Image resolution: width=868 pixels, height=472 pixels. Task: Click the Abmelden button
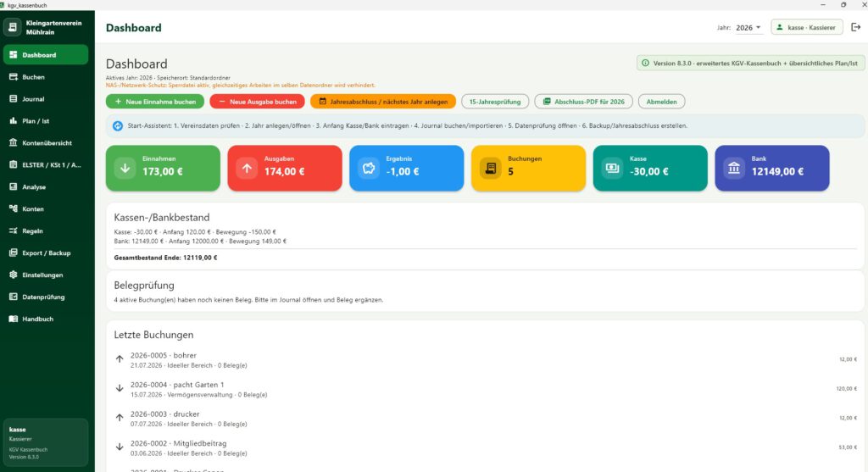[x=661, y=102]
